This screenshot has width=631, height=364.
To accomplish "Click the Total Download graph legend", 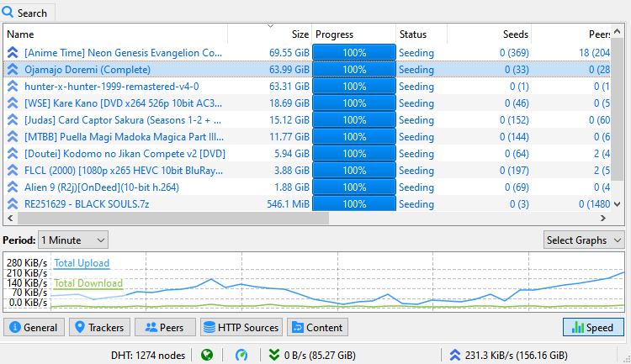I will point(88,283).
